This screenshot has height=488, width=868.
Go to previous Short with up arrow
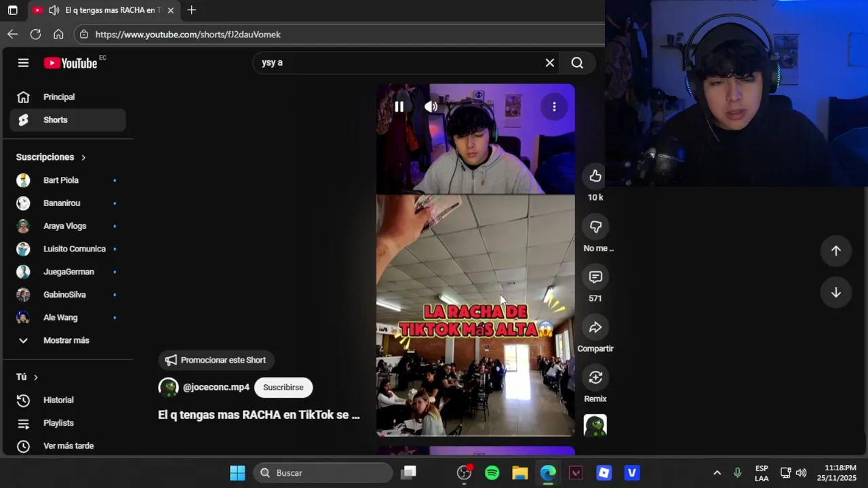coord(836,251)
